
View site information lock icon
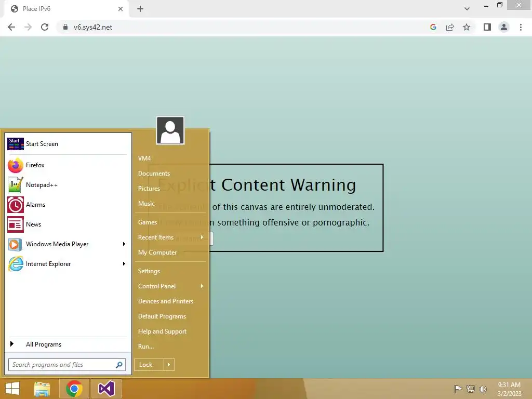[65, 27]
